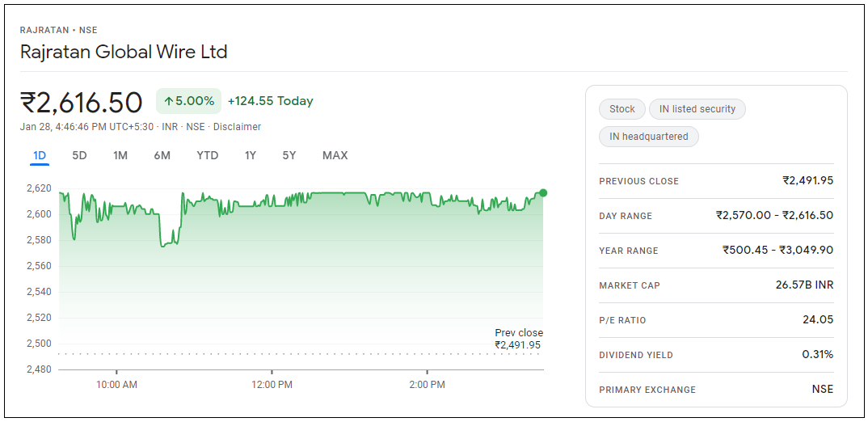
Task: Click the 2:00 PM time axis label
Action: point(427,385)
